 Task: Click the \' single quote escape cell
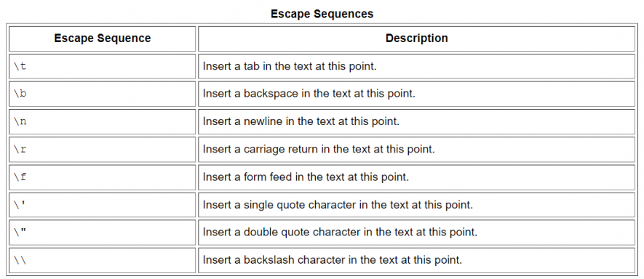coord(103,205)
